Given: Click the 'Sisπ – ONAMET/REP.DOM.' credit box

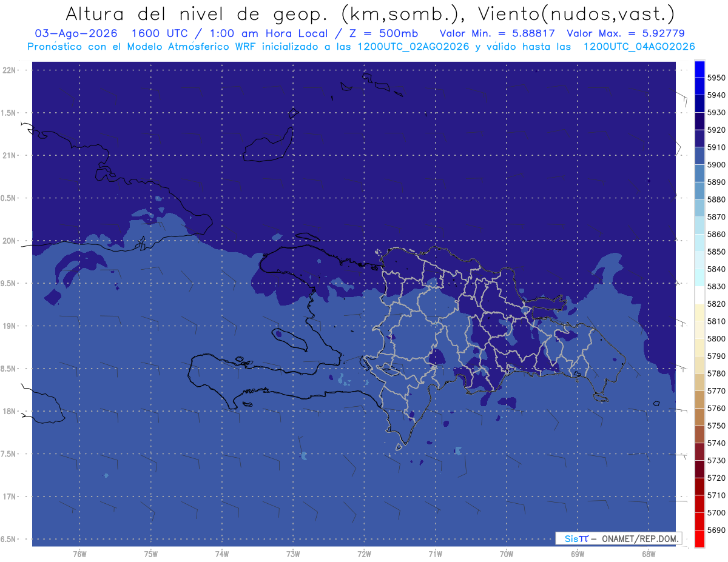Looking at the screenshot, I should click(619, 538).
